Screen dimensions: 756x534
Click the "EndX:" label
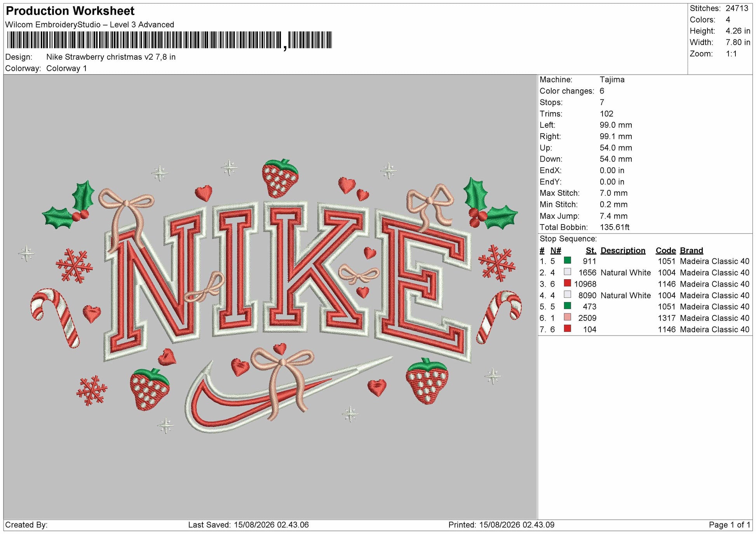550,170
